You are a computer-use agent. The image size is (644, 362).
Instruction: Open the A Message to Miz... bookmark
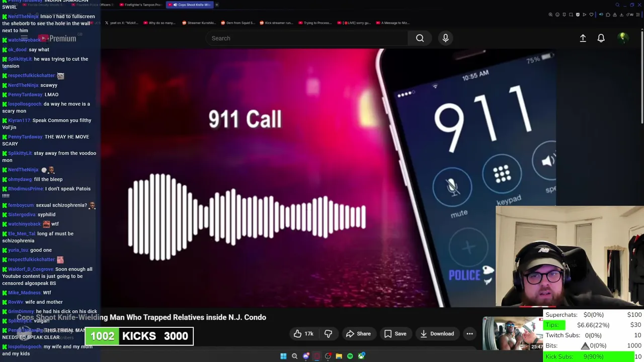pos(392,23)
